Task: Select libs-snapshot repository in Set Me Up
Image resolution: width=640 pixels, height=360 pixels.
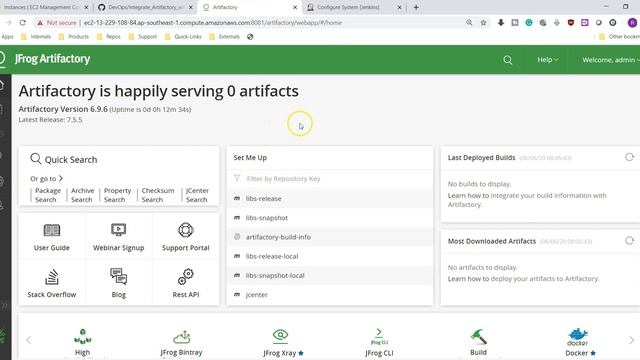Action: [x=330, y=218]
